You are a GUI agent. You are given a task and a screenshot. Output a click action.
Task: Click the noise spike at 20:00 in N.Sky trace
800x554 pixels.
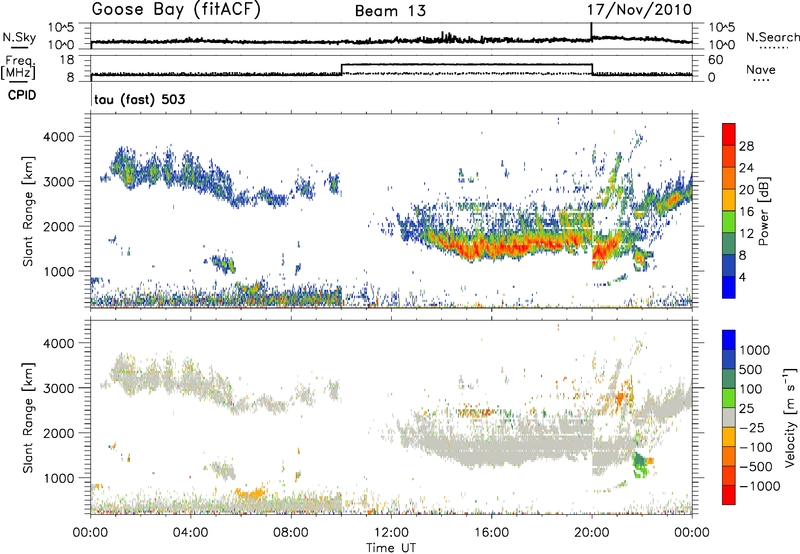point(591,31)
